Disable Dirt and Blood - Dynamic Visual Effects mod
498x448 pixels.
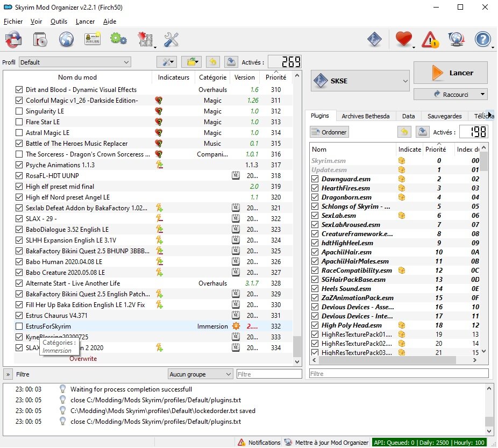pyautogui.click(x=19, y=89)
